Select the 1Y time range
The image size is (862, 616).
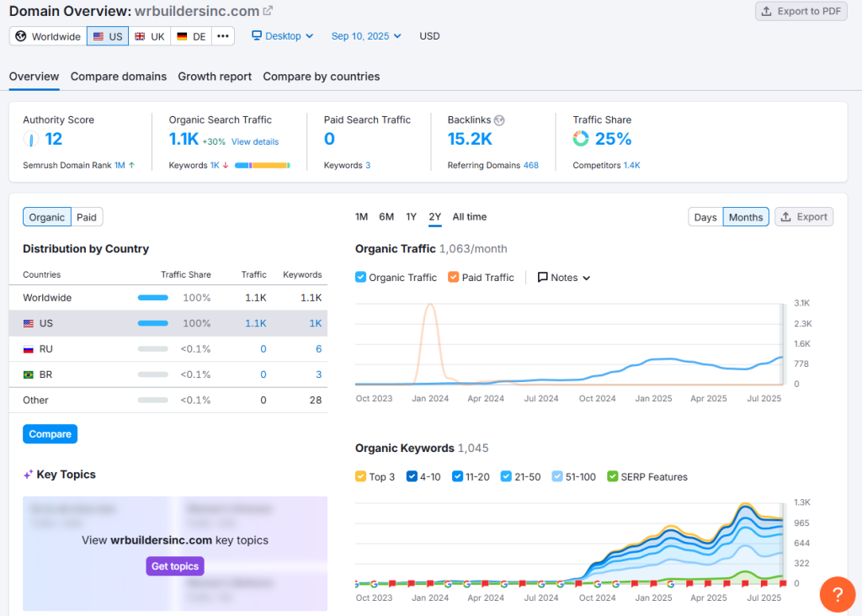(411, 216)
